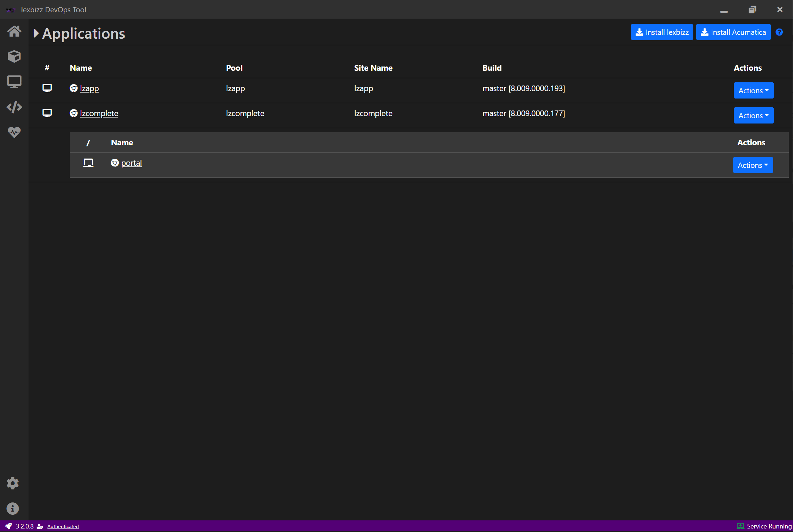Open the info circle sidebar icon
The height and width of the screenshot is (532, 793).
click(13, 508)
